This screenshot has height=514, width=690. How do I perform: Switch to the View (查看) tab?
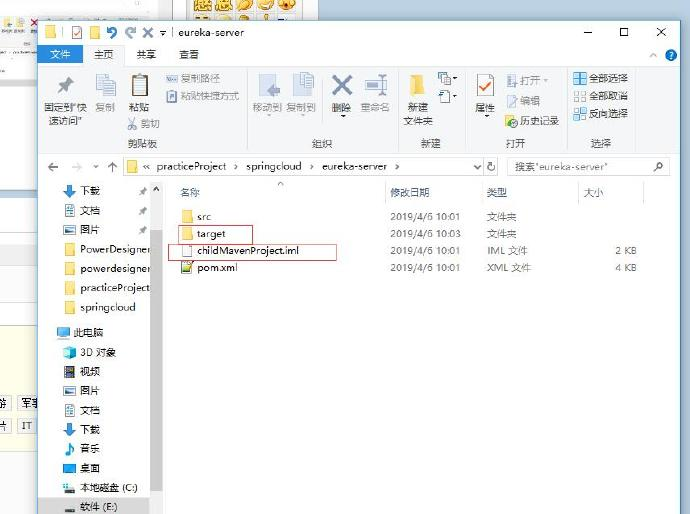(189, 54)
